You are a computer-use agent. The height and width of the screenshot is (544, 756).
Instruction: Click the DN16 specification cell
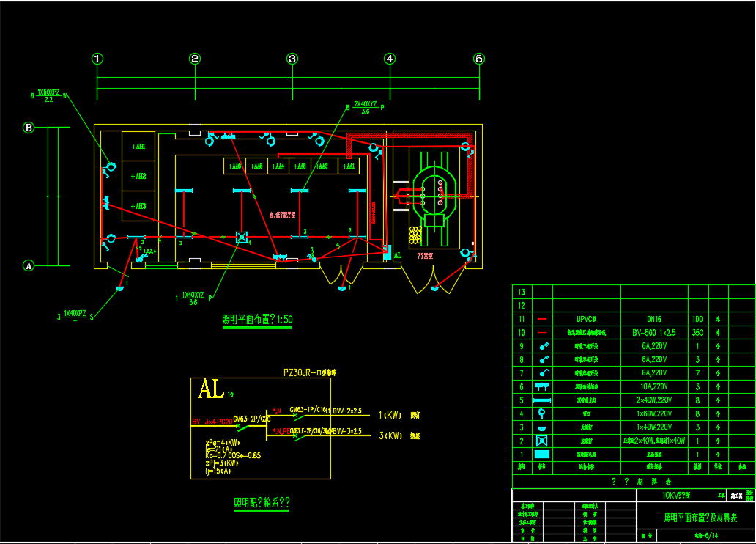pos(654,319)
